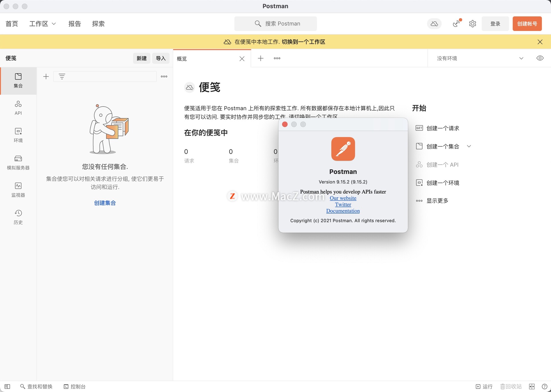Open a new tab with the plus icon
Viewport: 551px width, 392px height.
(261, 58)
